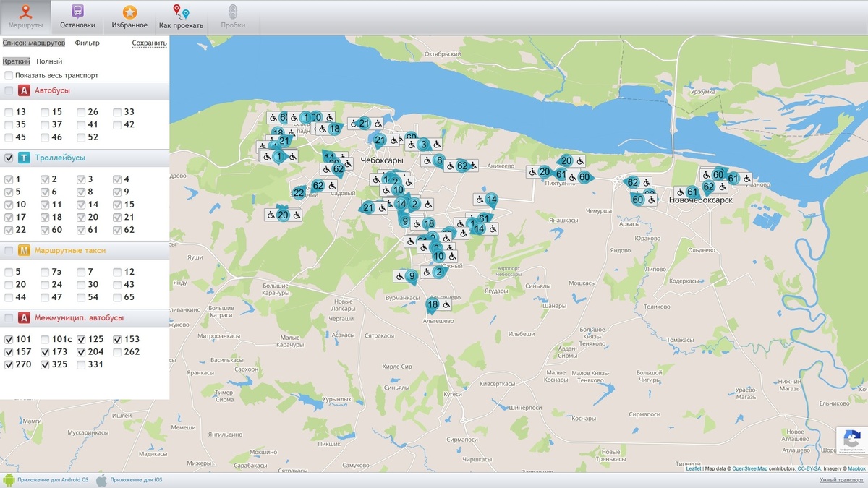Uncheck trolleybus route 62

click(x=117, y=230)
